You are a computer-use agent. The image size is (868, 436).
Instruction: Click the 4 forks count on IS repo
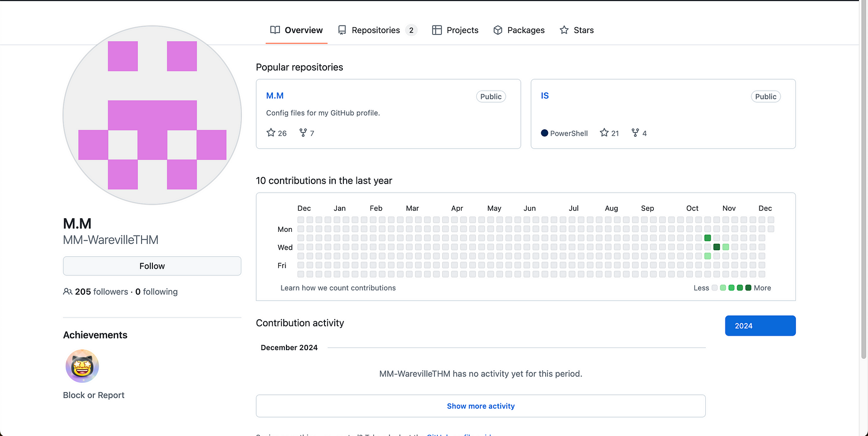point(644,133)
